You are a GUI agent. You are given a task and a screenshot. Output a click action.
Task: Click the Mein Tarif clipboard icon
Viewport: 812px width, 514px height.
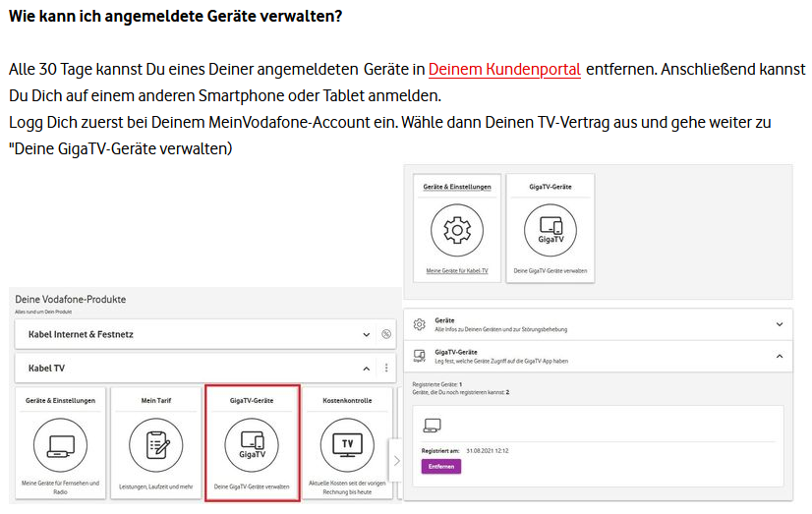tap(157, 445)
